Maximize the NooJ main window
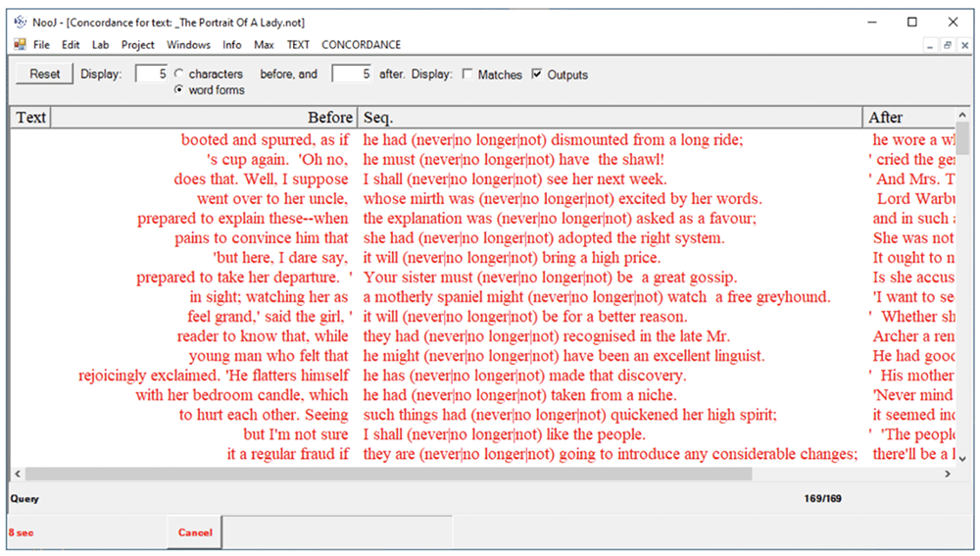This screenshot has width=980, height=556. tap(911, 22)
